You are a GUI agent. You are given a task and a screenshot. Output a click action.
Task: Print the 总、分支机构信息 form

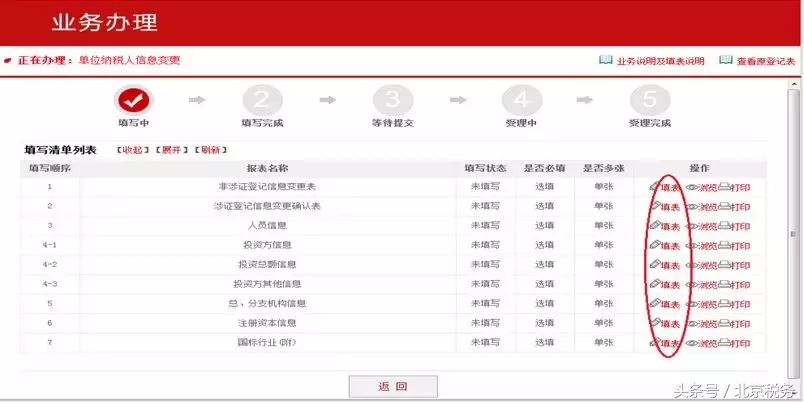(x=734, y=305)
